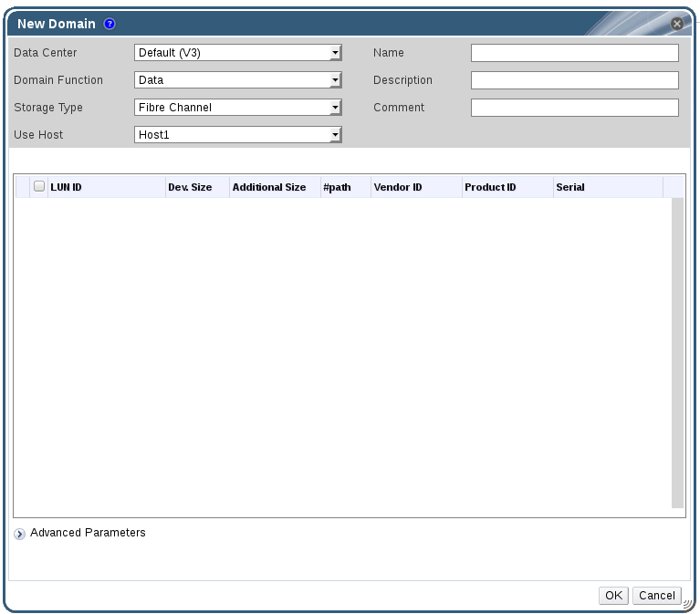Sort by the LUN ID column header
This screenshot has height=614, width=700.
pyautogui.click(x=105, y=187)
